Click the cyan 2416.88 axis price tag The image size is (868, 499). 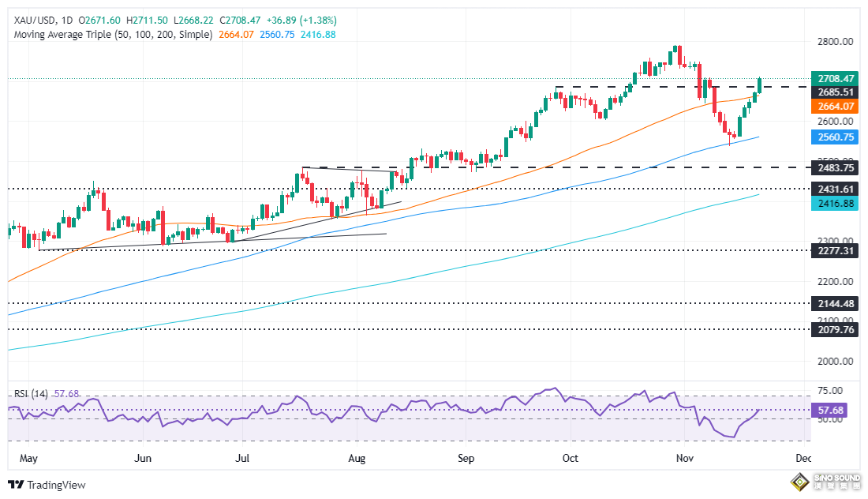coord(836,203)
